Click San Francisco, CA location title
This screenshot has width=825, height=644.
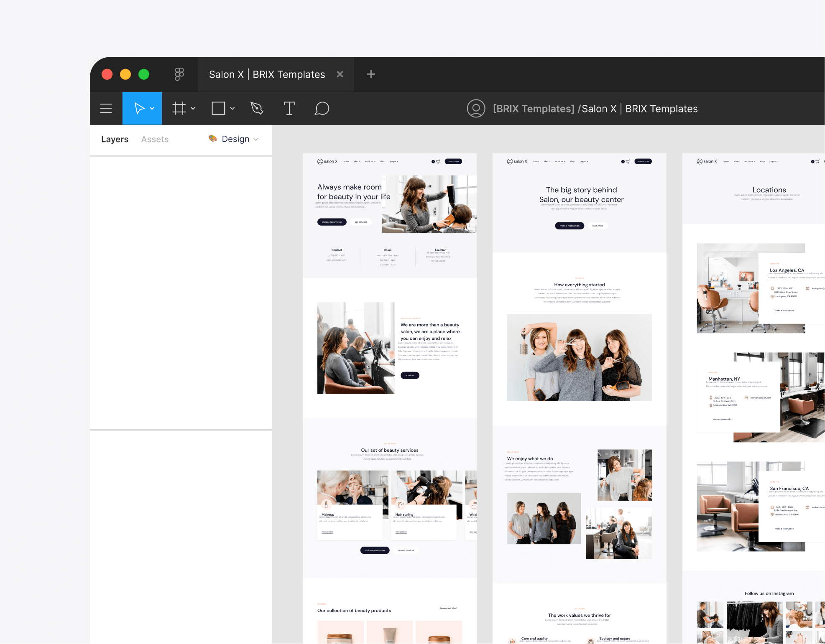point(789,489)
